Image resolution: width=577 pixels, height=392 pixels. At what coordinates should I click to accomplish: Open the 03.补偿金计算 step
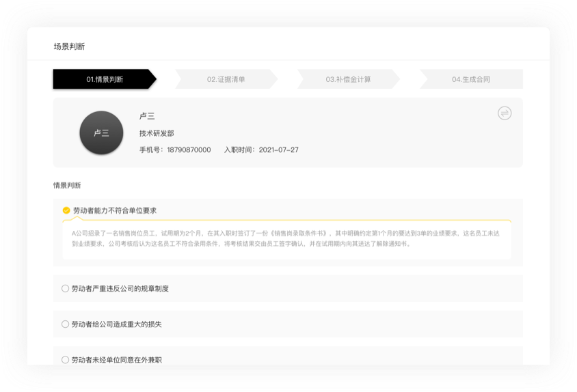point(348,79)
